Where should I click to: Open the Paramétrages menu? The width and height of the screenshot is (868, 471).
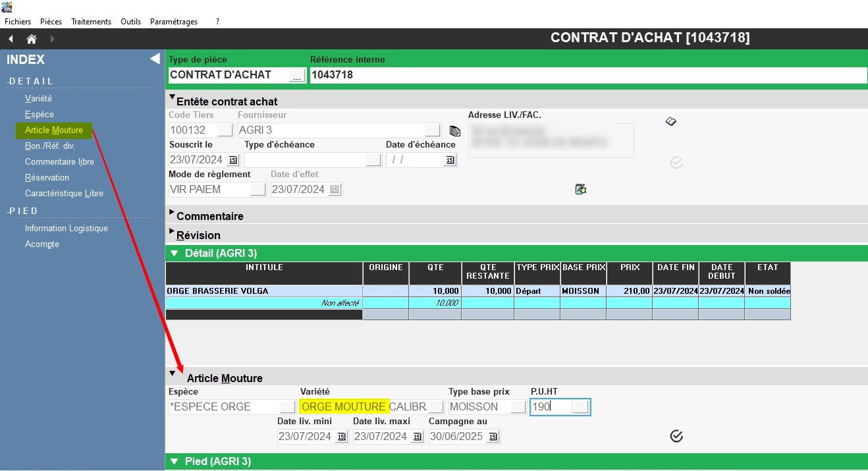(174, 22)
